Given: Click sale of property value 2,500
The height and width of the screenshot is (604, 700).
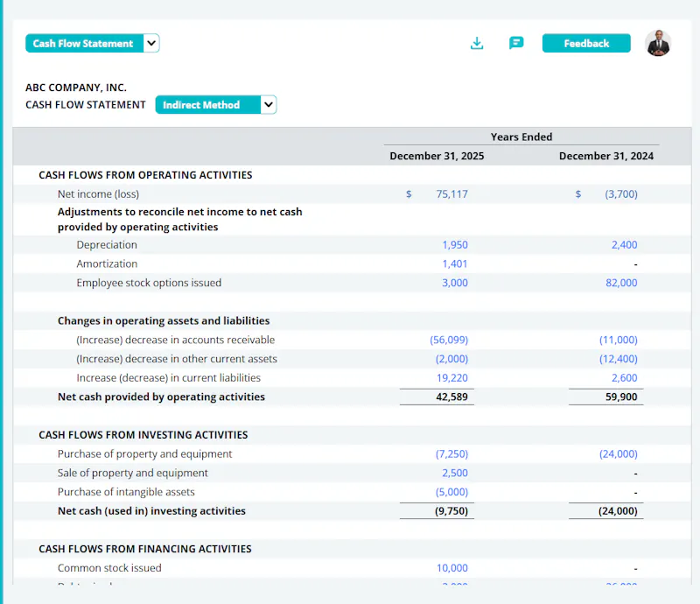Looking at the screenshot, I should (455, 473).
